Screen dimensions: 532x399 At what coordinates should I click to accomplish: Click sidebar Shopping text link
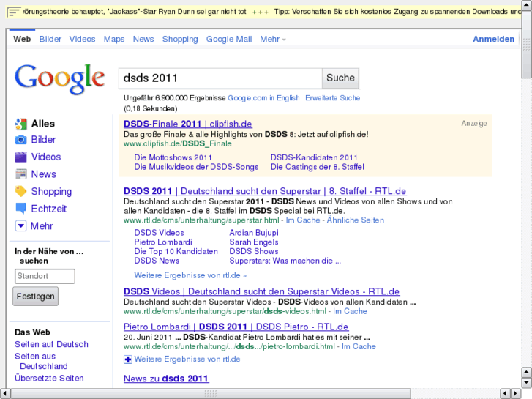pyautogui.click(x=51, y=192)
